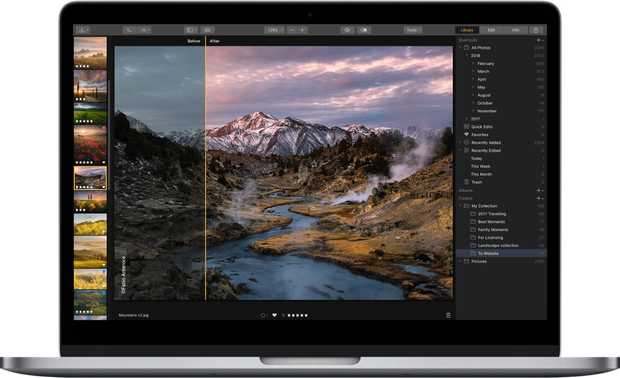Open the 125% zoom level dropdown
620x378 pixels.
pyautogui.click(x=274, y=30)
